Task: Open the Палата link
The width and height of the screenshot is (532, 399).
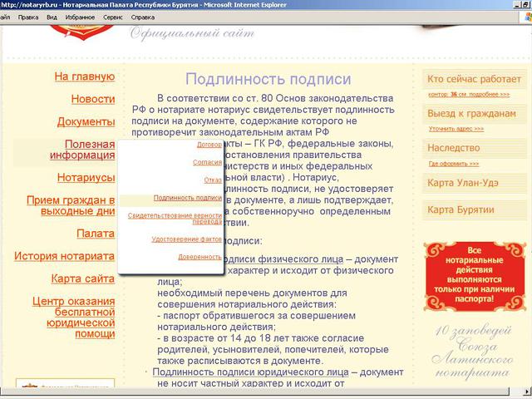Action: [96, 234]
